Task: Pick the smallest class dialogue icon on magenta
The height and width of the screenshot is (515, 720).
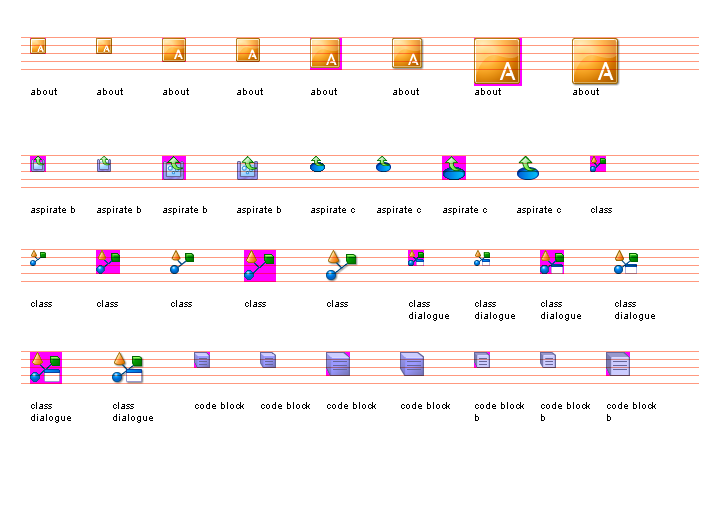Action: (416, 258)
